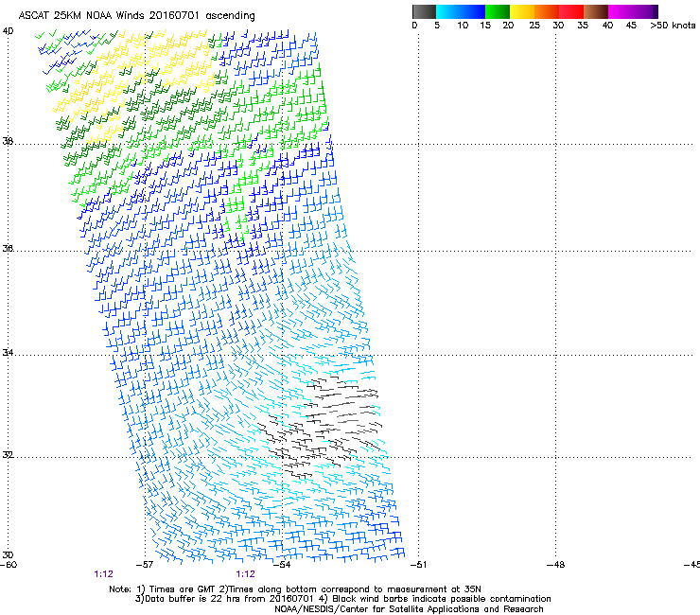Choose the cyan-blue 5-15 knots gradient swatch

[461, 11]
